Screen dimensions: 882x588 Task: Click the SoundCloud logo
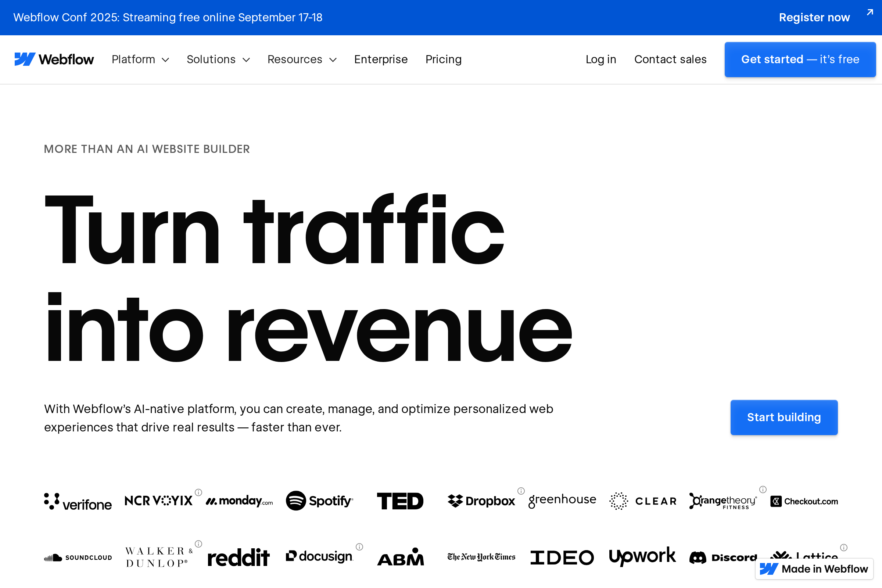coord(78,557)
